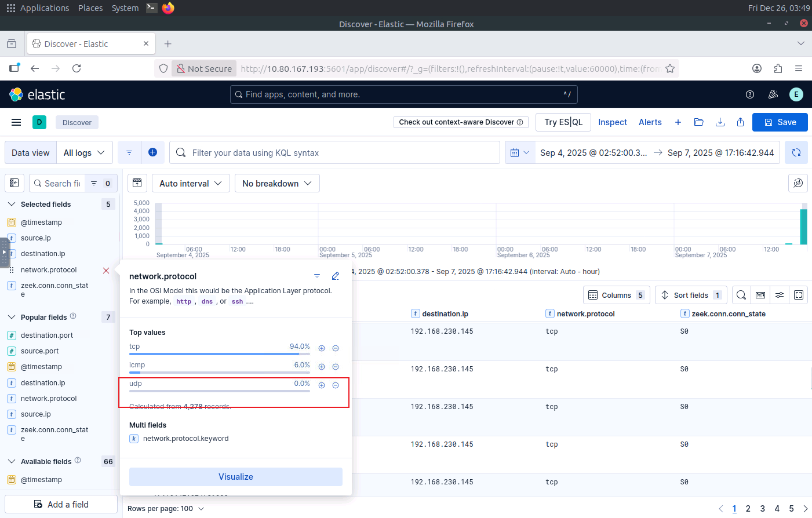Filter out icmp value with minus icon
Screen dimensions: 812x518
336,367
